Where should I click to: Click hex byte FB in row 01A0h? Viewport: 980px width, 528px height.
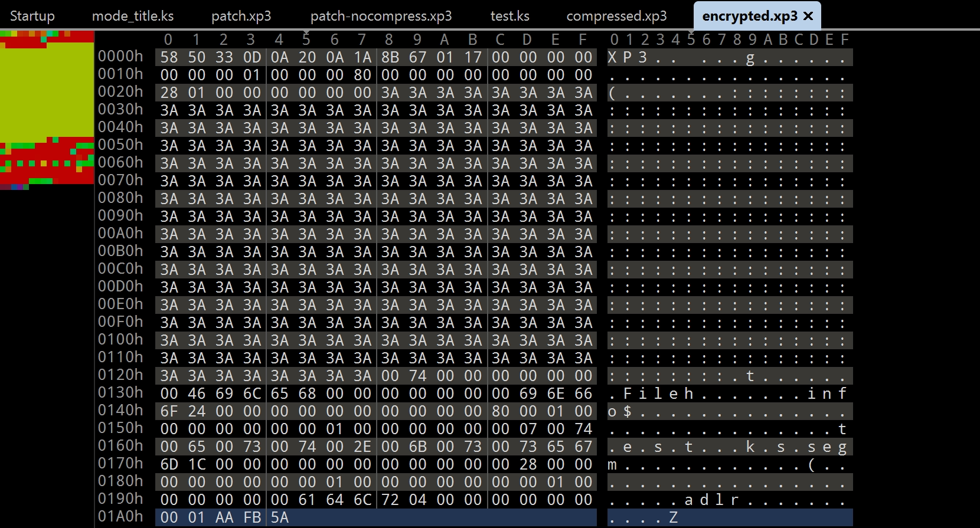[252, 517]
